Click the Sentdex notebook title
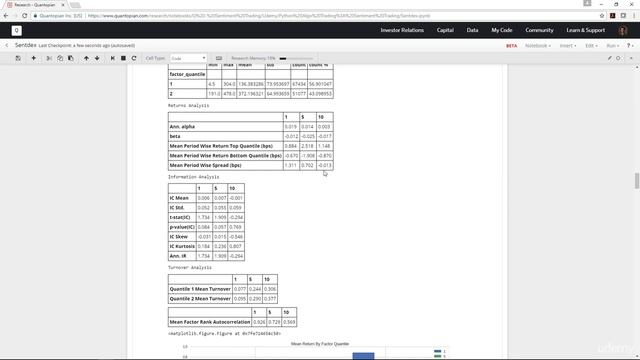Screen dimensions: 640x360 25,45
